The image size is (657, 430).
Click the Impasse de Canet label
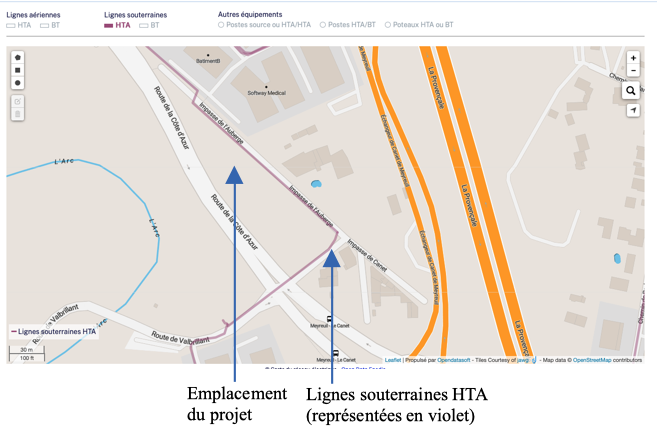point(367,255)
